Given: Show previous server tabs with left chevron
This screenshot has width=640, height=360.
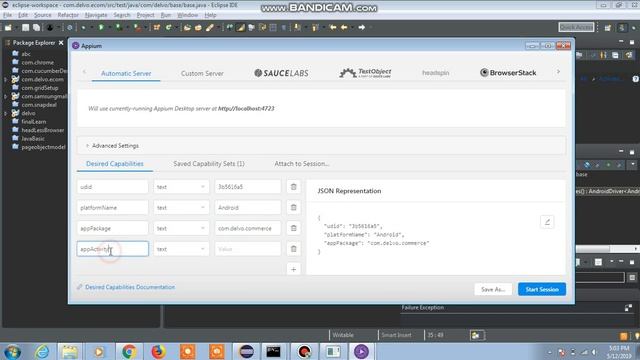Looking at the screenshot, I should coord(84,72).
